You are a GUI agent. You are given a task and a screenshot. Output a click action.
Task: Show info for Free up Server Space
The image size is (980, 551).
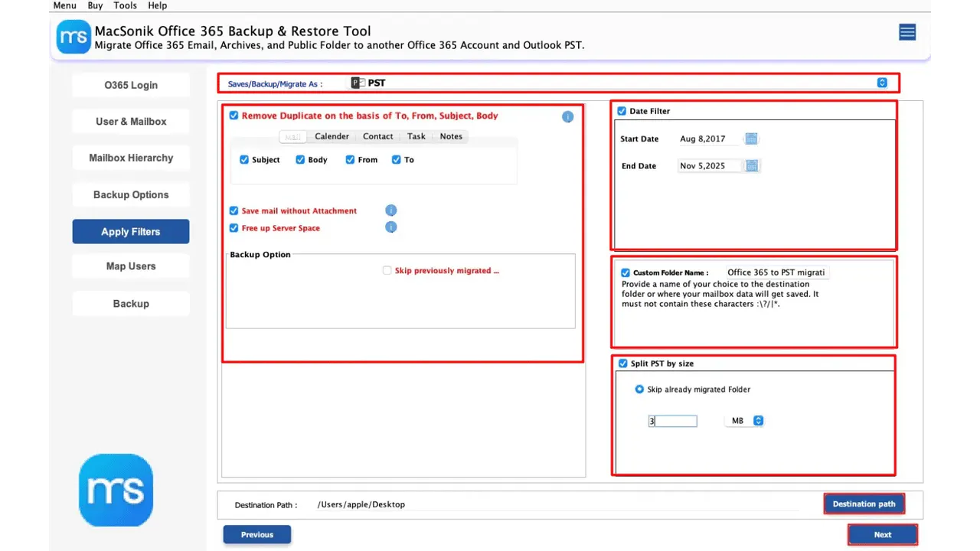pos(390,227)
